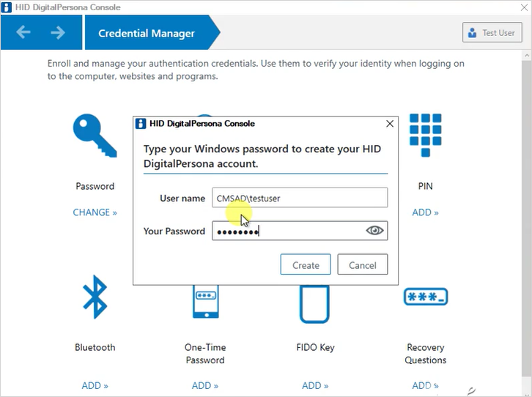This screenshot has width=532, height=397.
Task: Click ADD link under FIDO Key
Action: [316, 385]
